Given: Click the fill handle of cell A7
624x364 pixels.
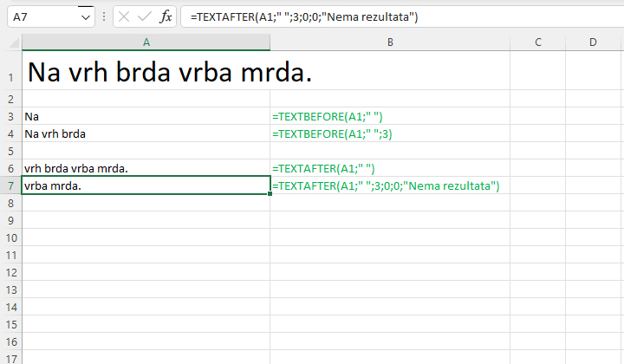Looking at the screenshot, I should point(270,194).
